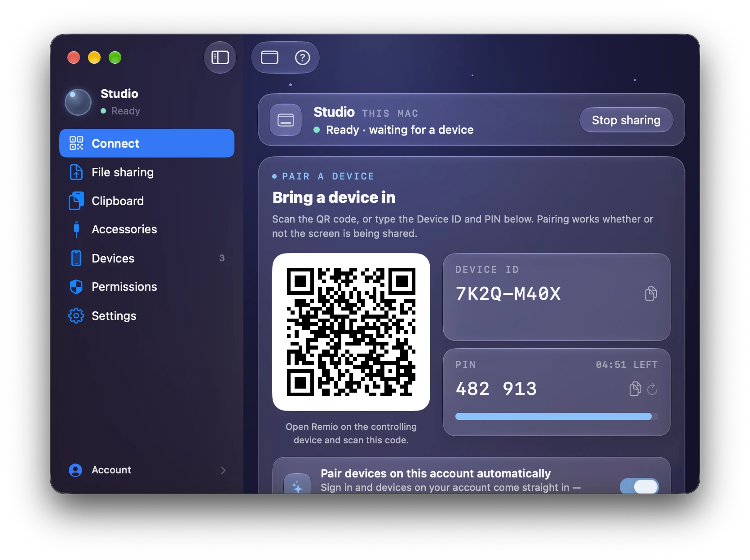Open Permissions in the sidebar
Image resolution: width=750 pixels, height=560 pixels.
[147, 287]
